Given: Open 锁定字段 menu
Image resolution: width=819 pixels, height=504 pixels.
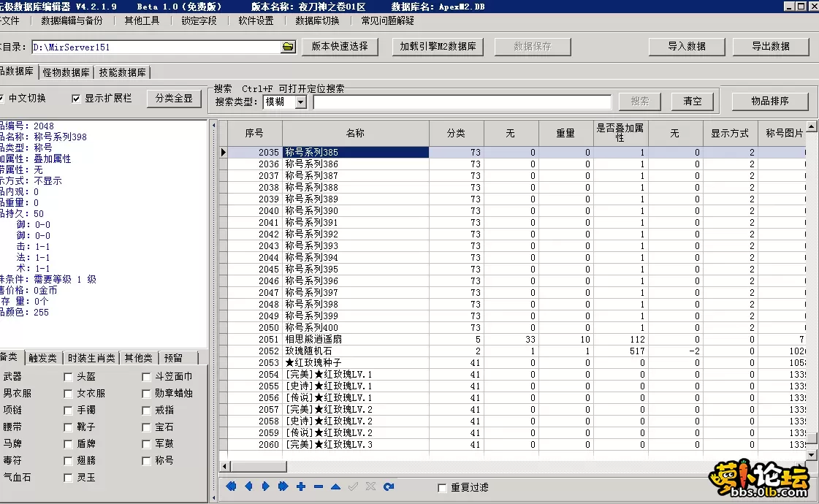Looking at the screenshot, I should pyautogui.click(x=199, y=21).
